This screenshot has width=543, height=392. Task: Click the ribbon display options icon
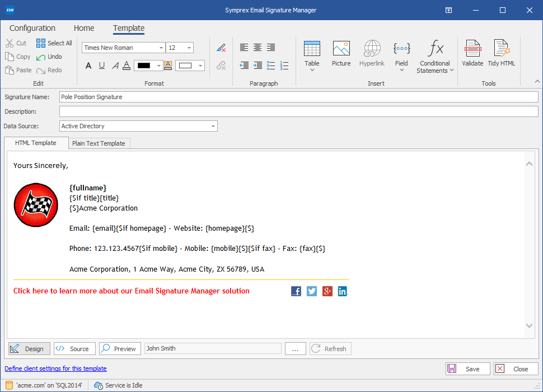pyautogui.click(x=448, y=10)
